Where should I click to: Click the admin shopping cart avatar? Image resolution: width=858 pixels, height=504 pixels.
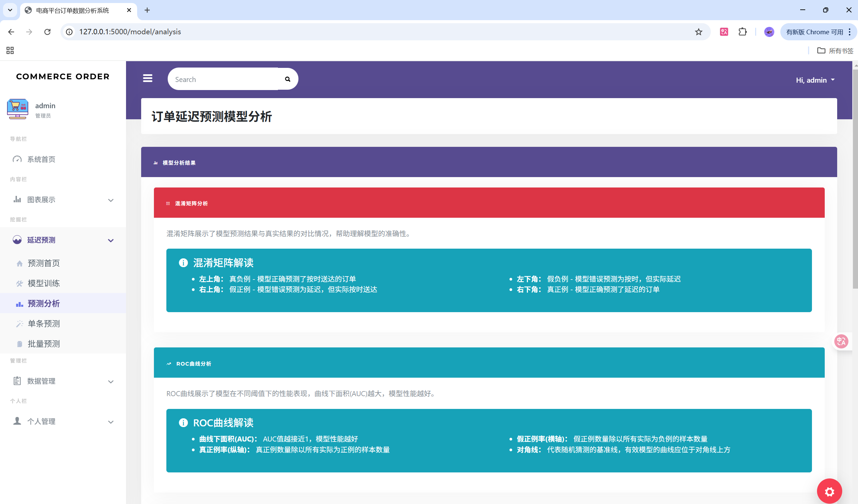click(17, 109)
